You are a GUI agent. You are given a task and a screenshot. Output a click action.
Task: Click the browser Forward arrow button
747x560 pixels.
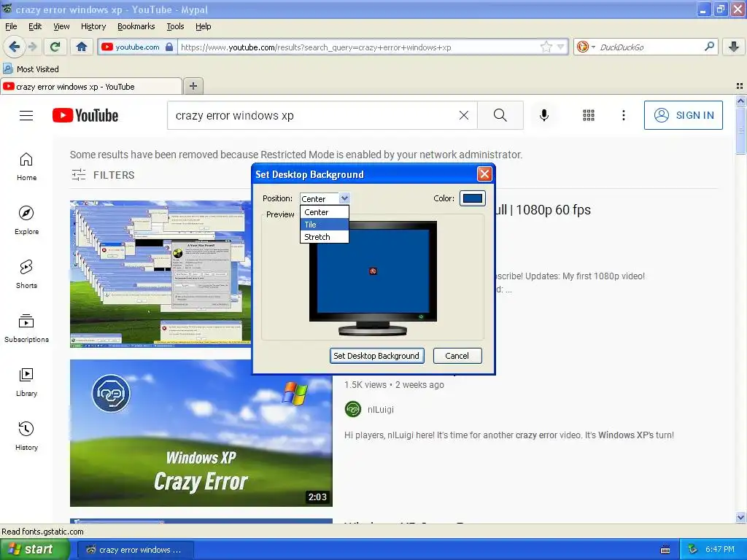[x=32, y=47]
